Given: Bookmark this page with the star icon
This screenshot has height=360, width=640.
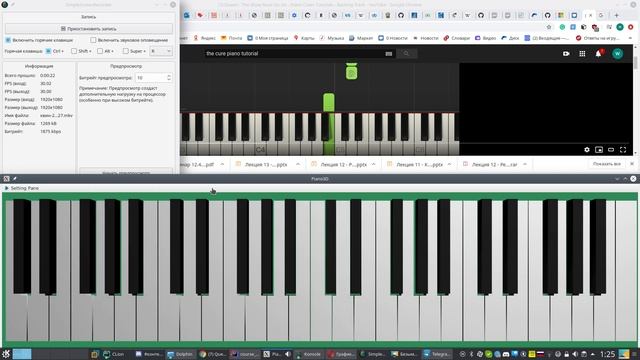Looking at the screenshot, I should tap(549, 27).
